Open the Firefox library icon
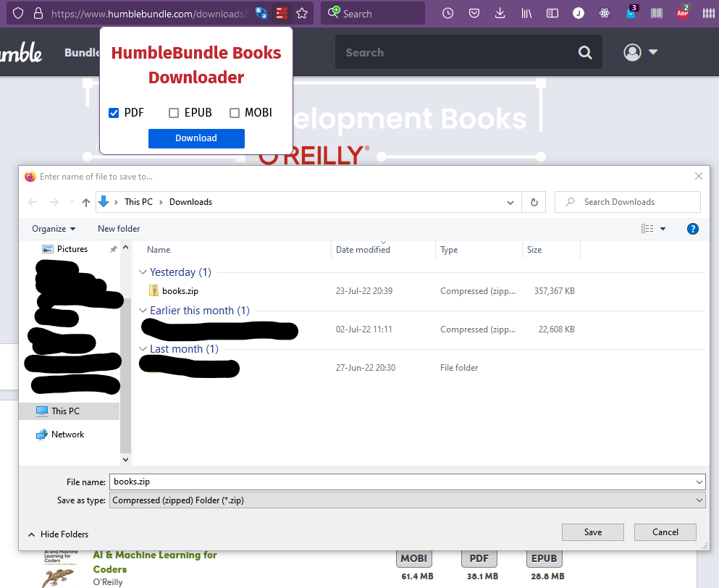Image resolution: width=719 pixels, height=588 pixels. (526, 13)
